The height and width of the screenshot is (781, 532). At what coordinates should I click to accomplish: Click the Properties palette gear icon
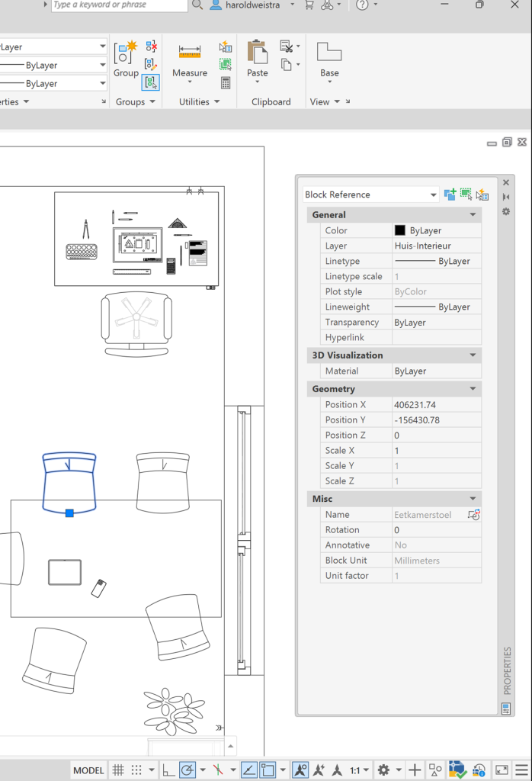[506, 212]
